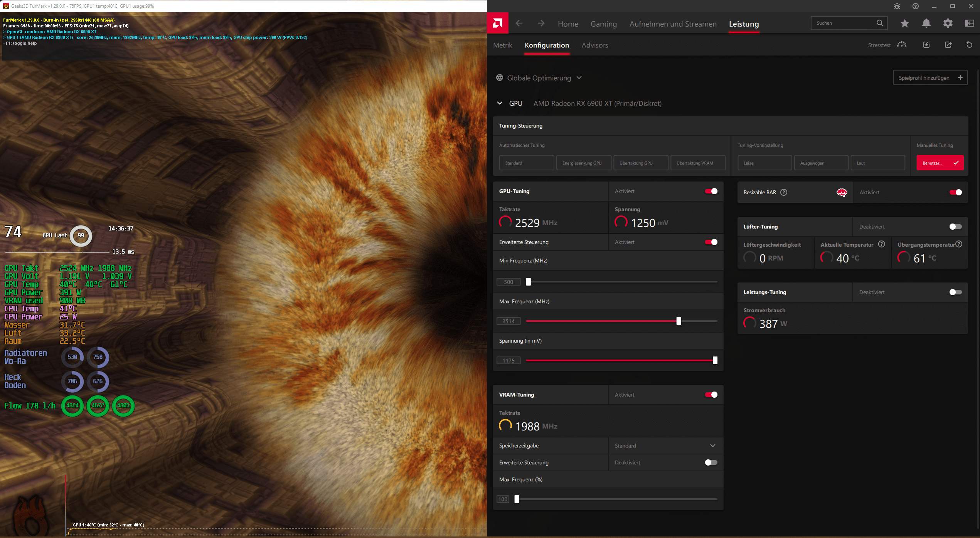Click the globe icon beside Globale Optimierung
This screenshot has height=538, width=980.
tap(500, 78)
